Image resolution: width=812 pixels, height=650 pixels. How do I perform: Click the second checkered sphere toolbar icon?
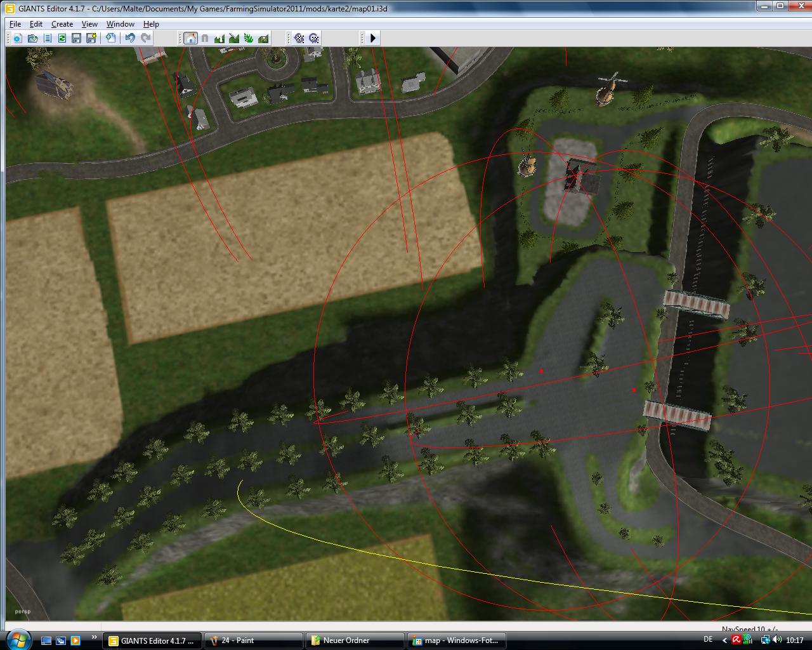click(x=314, y=38)
